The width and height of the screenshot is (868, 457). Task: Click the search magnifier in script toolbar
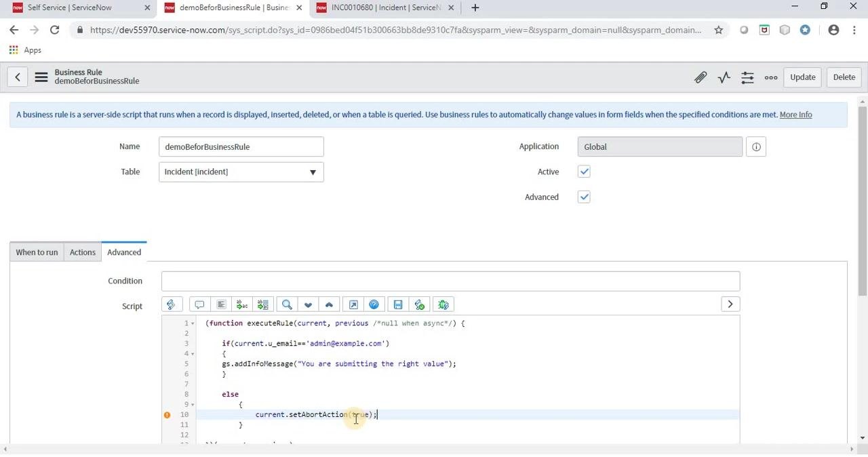pyautogui.click(x=287, y=305)
